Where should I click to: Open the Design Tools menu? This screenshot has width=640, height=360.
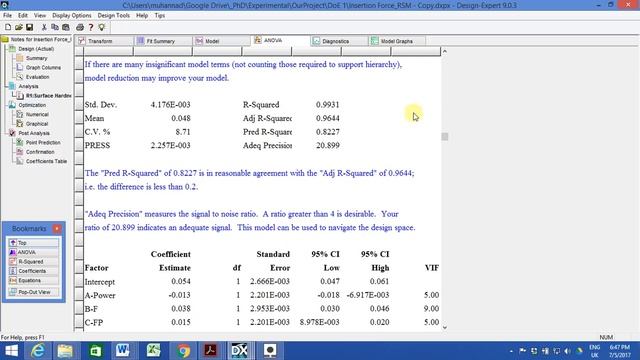tap(113, 16)
